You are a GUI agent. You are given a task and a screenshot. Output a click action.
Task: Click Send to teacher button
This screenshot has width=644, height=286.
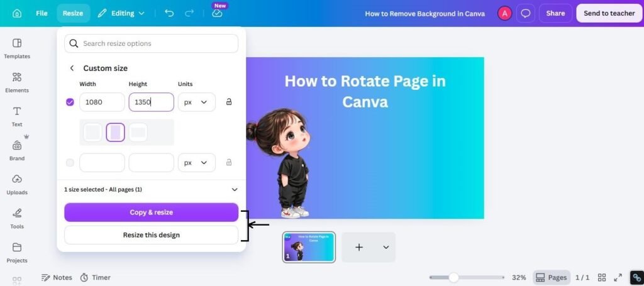click(609, 13)
